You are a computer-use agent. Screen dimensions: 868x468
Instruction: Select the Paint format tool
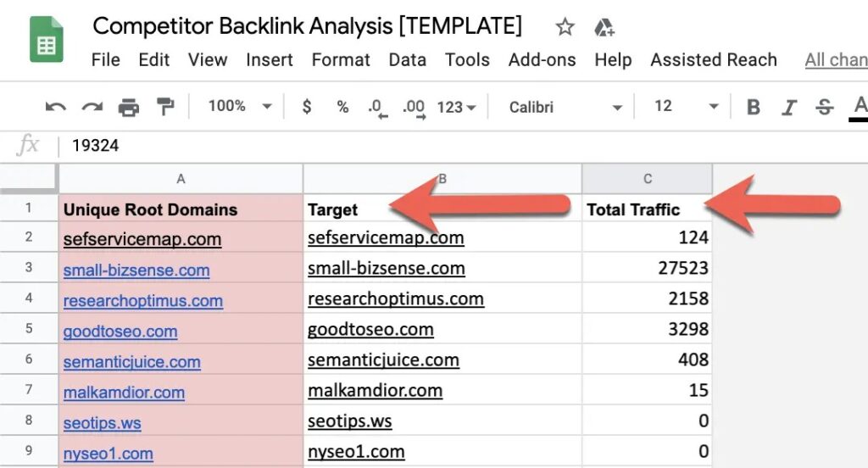point(165,106)
